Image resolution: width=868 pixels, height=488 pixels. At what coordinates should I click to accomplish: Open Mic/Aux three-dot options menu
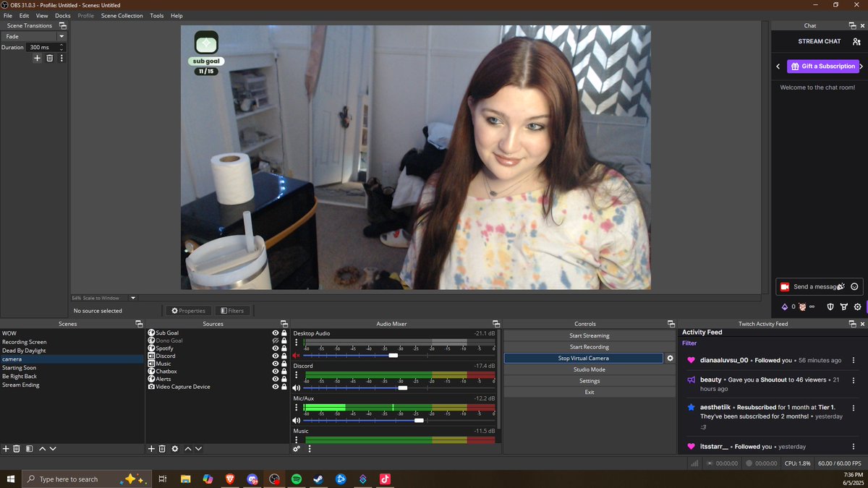pyautogui.click(x=297, y=408)
